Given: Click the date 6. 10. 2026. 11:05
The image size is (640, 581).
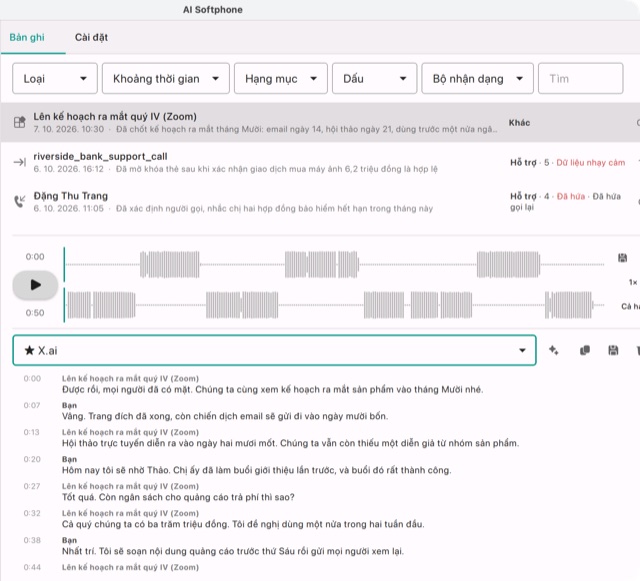Looking at the screenshot, I should click(69, 209).
